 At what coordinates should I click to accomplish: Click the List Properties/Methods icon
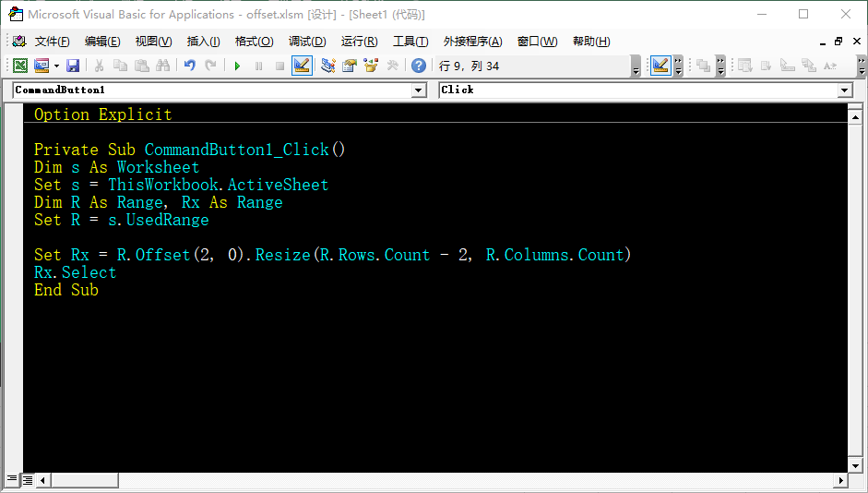[745, 66]
